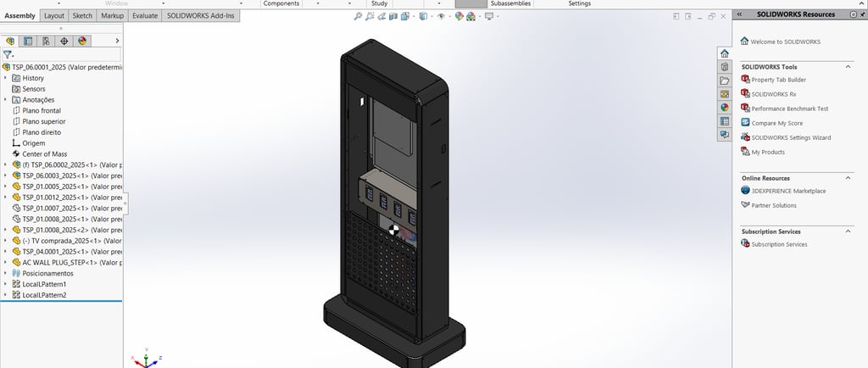
Task: Expand the History tree node
Action: click(x=6, y=78)
